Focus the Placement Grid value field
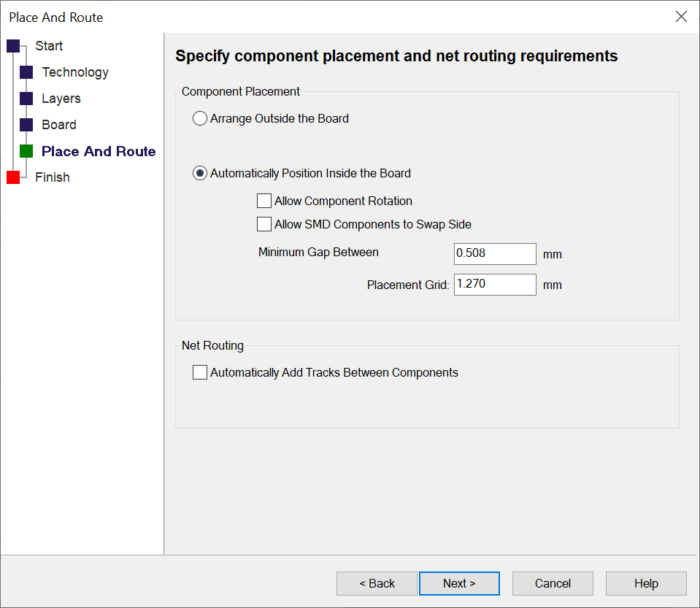The height and width of the screenshot is (608, 700). coord(495,284)
